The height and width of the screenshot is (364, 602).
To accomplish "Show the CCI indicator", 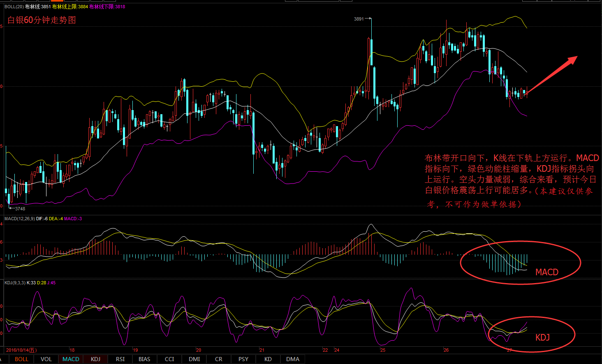I will (x=169, y=359).
